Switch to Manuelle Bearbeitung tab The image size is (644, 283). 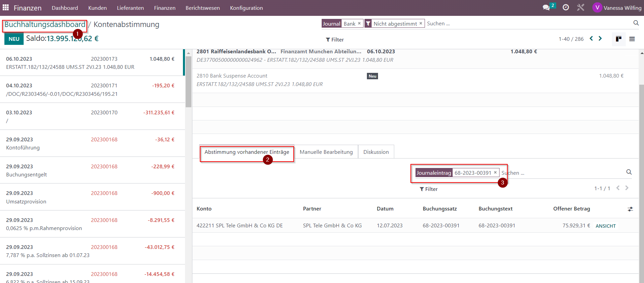coord(326,152)
